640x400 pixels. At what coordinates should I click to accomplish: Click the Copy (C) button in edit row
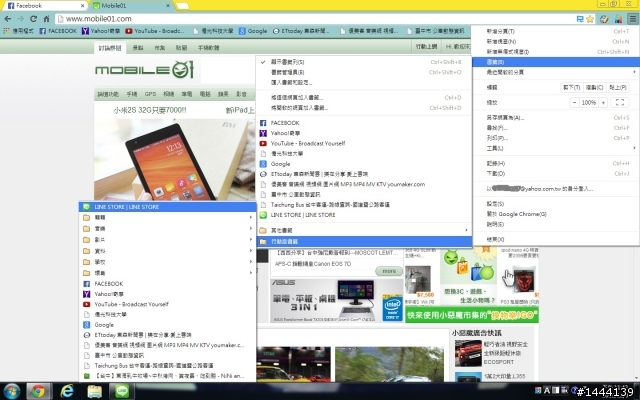click(594, 87)
